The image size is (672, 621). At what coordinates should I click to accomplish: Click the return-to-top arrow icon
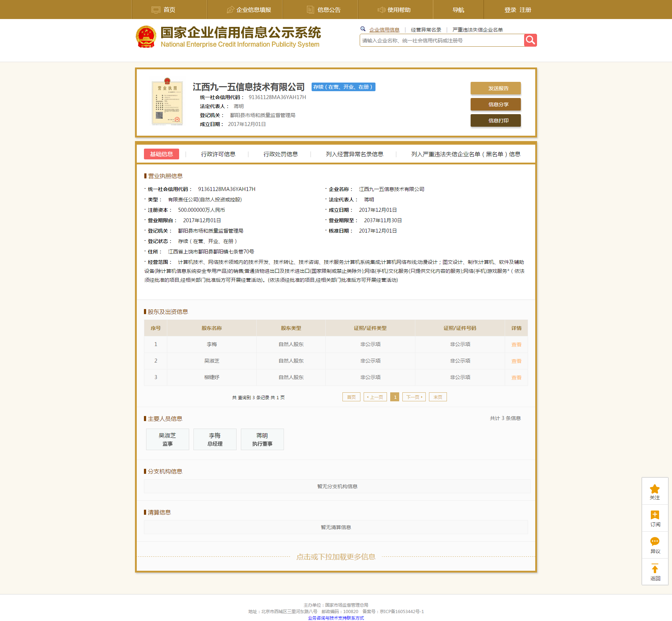pyautogui.click(x=654, y=569)
